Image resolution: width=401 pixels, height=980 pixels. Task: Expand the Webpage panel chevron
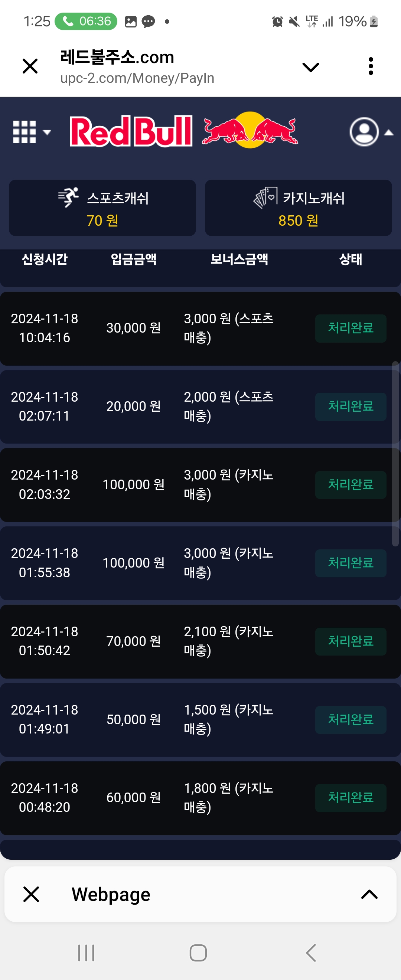click(369, 894)
